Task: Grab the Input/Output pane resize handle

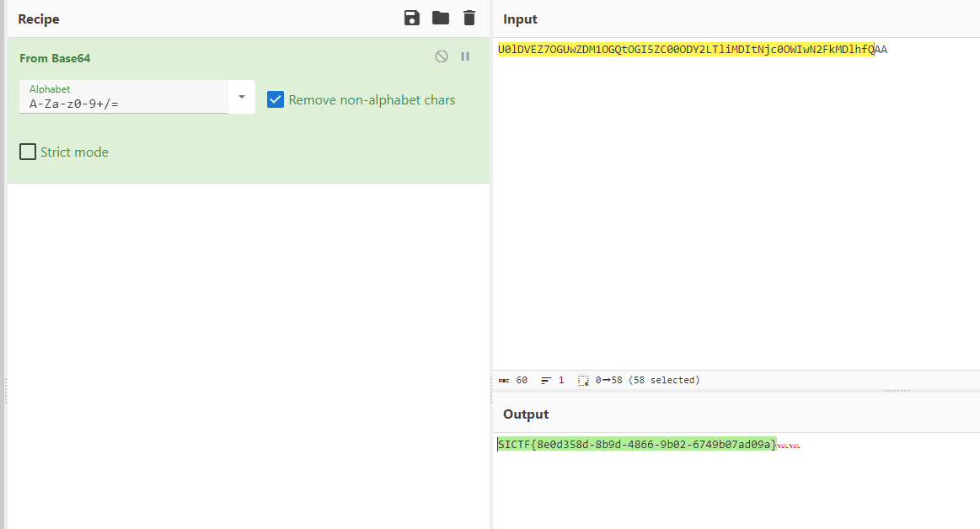Action: pos(896,391)
